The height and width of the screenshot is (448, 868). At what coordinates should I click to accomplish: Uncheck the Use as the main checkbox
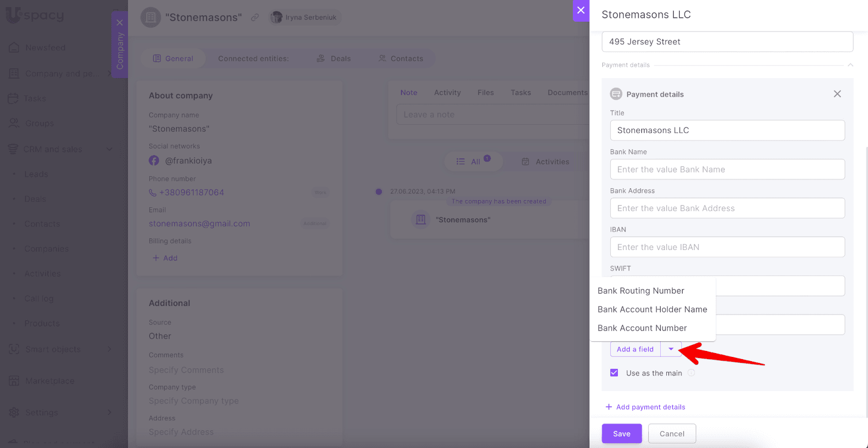(x=614, y=373)
